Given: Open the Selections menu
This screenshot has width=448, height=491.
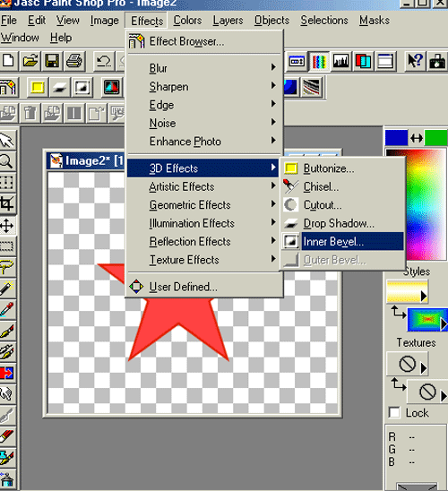Looking at the screenshot, I should [324, 21].
